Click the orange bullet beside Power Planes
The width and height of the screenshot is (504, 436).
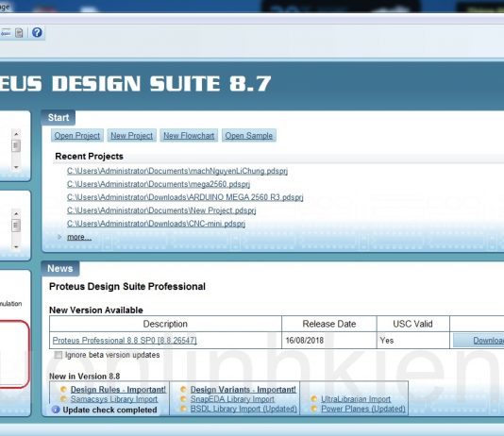[314, 409]
